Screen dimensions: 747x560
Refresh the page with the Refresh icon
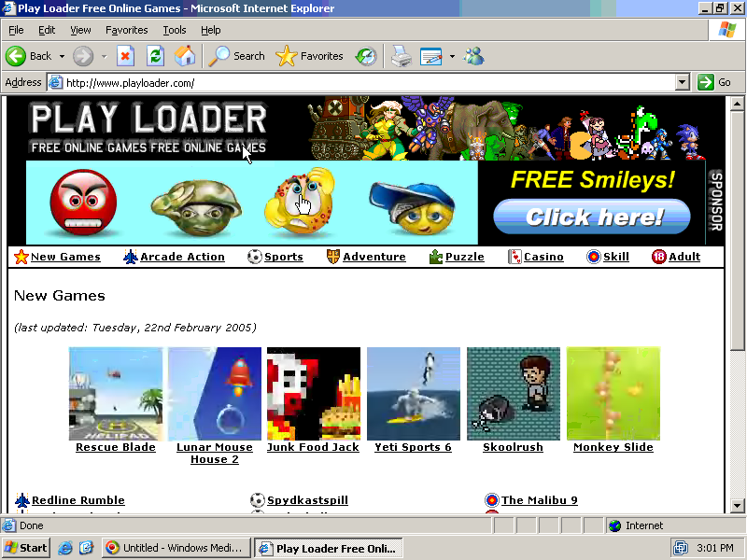(x=155, y=56)
